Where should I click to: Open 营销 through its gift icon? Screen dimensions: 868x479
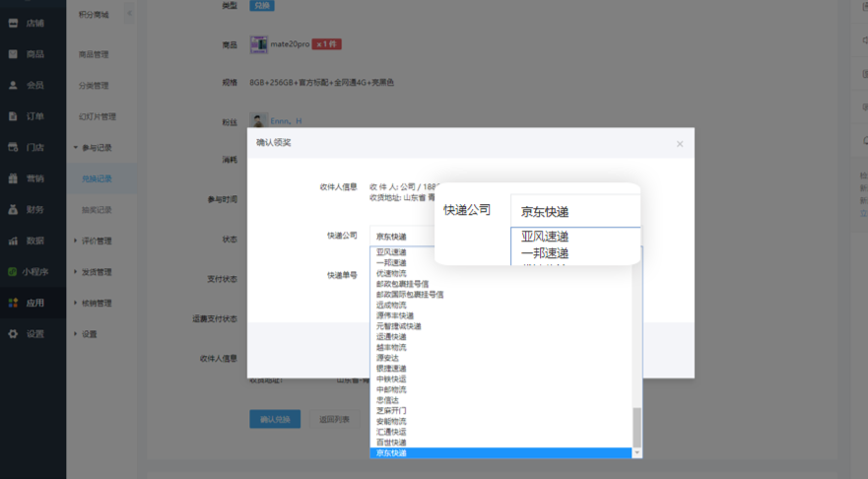coord(13,178)
